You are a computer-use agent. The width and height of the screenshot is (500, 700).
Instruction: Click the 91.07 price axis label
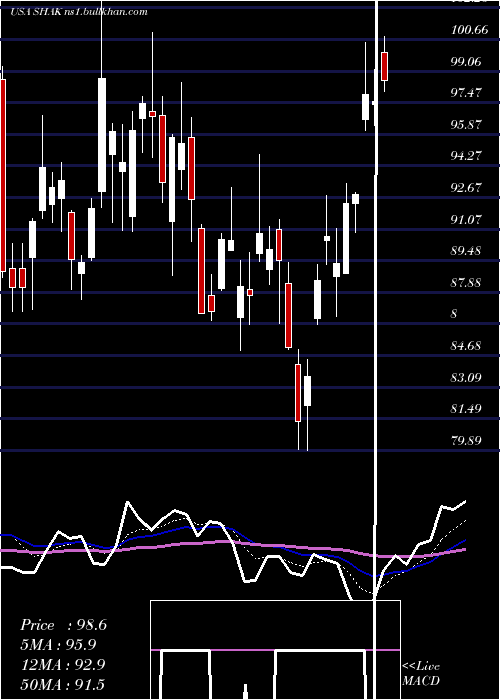pos(466,219)
